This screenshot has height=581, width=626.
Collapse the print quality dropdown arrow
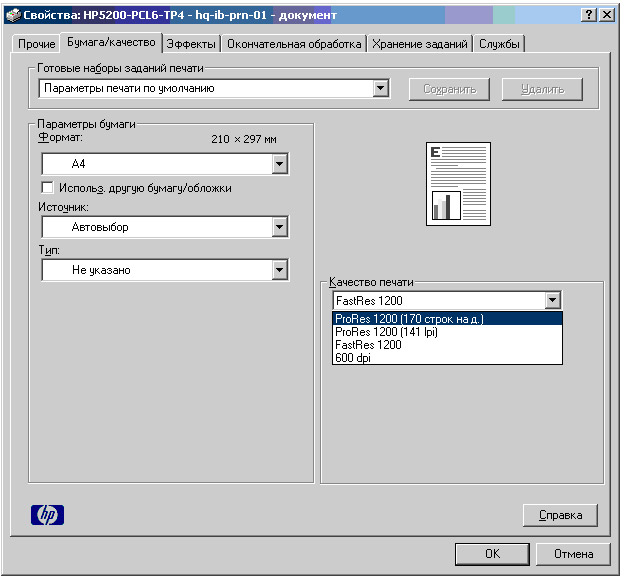click(x=553, y=300)
